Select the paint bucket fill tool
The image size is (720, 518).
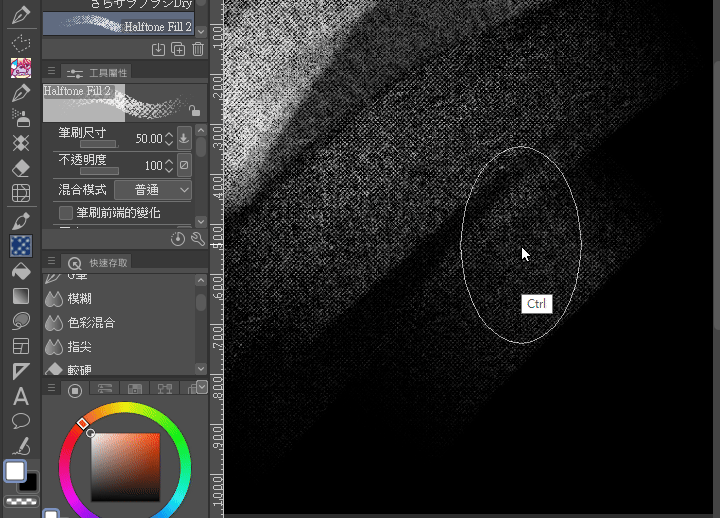click(x=21, y=271)
